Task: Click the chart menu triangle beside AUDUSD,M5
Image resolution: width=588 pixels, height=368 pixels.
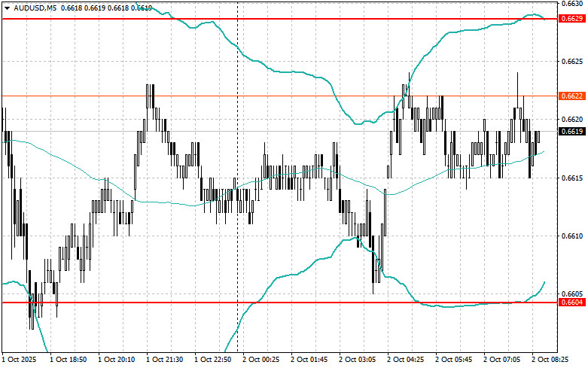Action: [7, 8]
